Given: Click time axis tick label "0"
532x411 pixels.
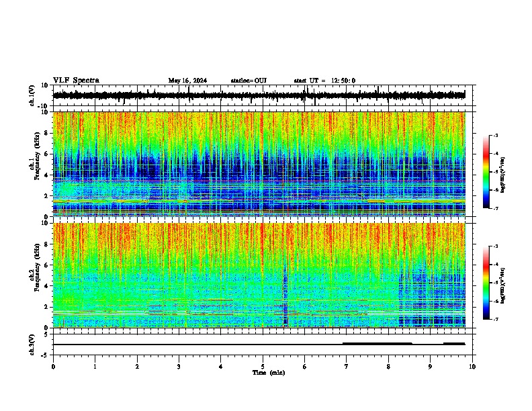Looking at the screenshot, I should 53,367.
